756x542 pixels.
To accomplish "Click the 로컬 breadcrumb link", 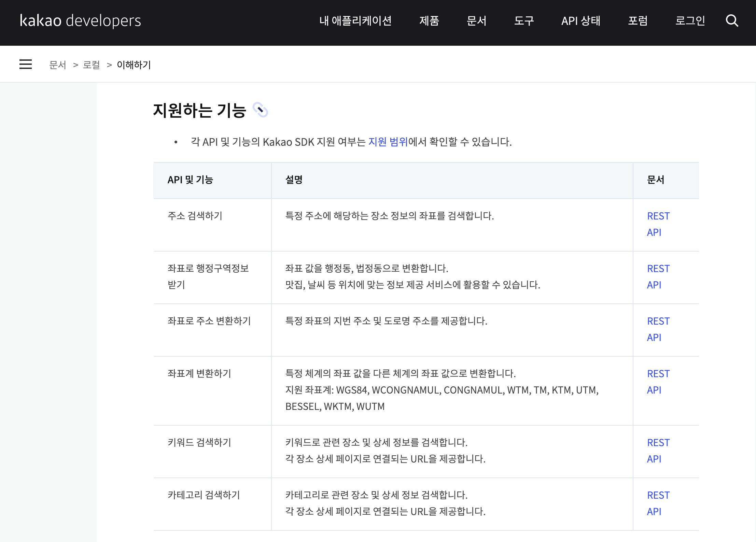I will (x=92, y=65).
